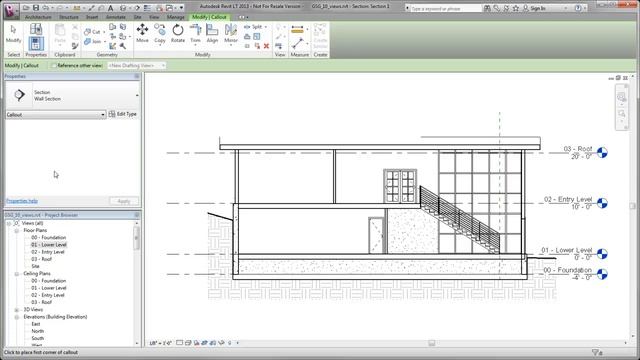640x360 pixels.
Task: Select the East elevation view
Action: tap(36, 324)
